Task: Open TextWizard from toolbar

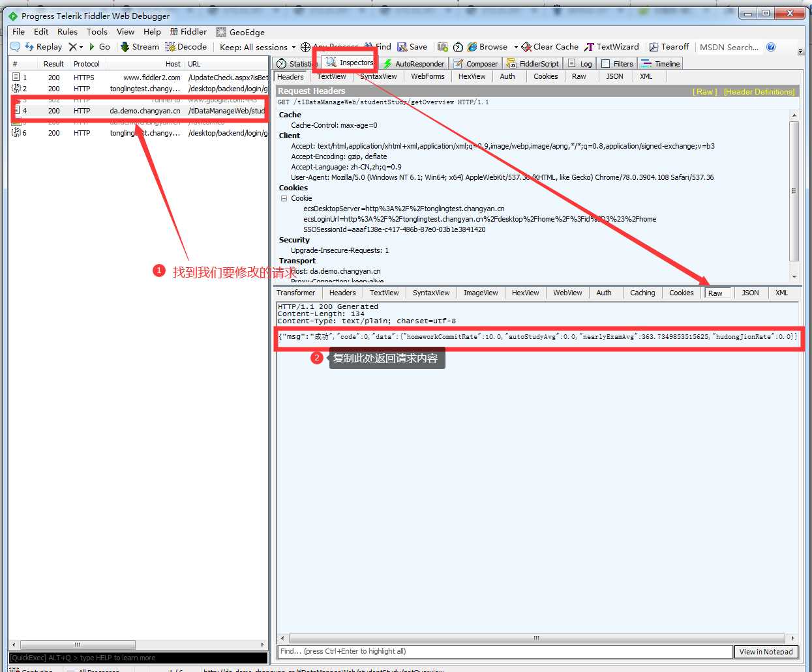Action: [x=612, y=47]
